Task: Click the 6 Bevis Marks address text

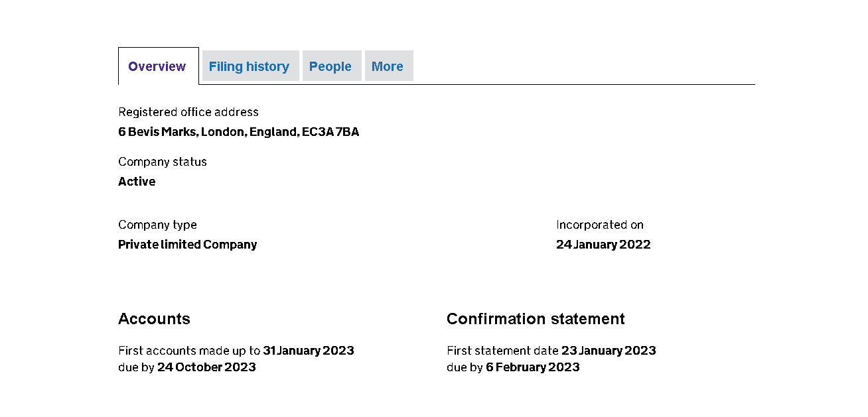Action: click(239, 132)
